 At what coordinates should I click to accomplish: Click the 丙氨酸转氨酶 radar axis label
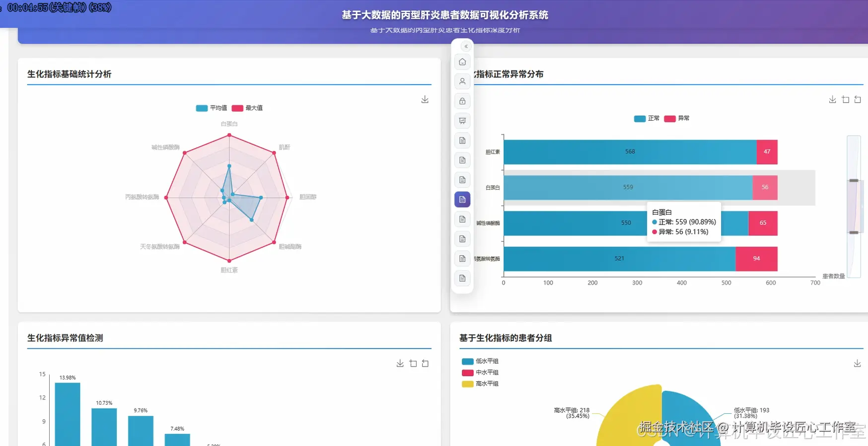[x=142, y=197]
